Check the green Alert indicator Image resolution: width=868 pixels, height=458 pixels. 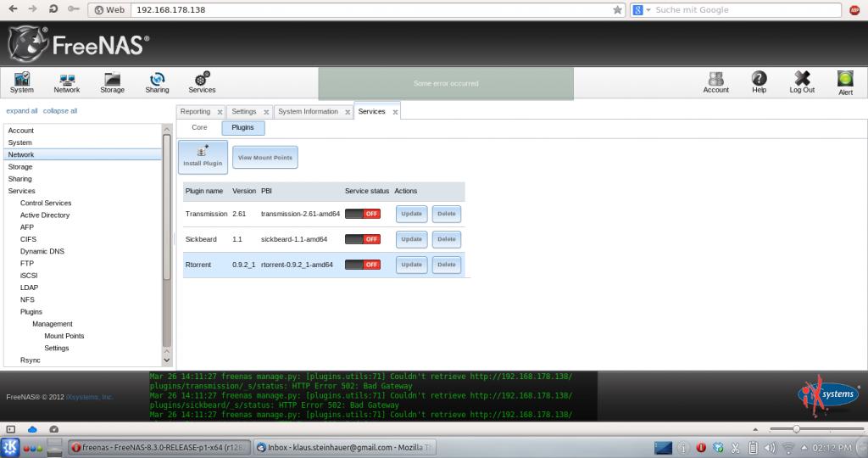coord(845,83)
